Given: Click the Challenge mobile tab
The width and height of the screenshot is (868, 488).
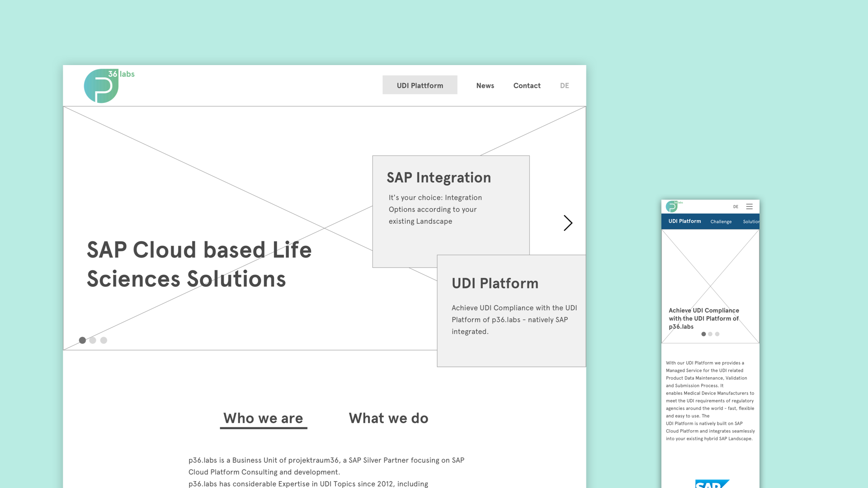Looking at the screenshot, I should click(x=721, y=222).
